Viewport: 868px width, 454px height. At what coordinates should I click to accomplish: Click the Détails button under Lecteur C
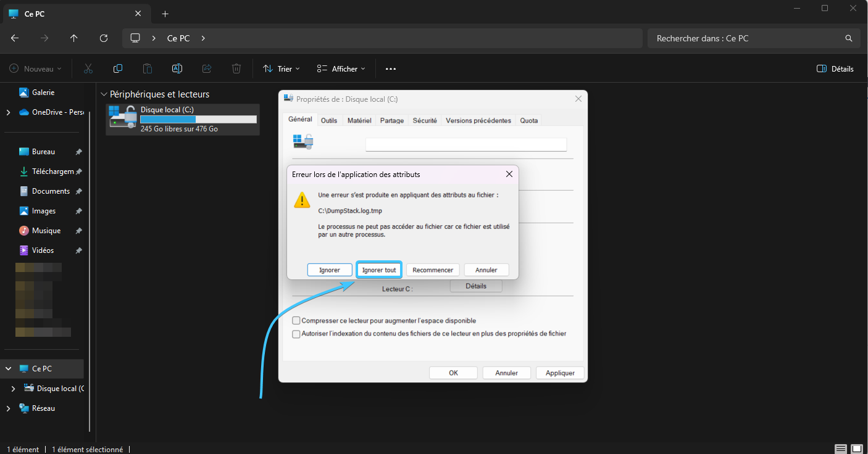476,286
